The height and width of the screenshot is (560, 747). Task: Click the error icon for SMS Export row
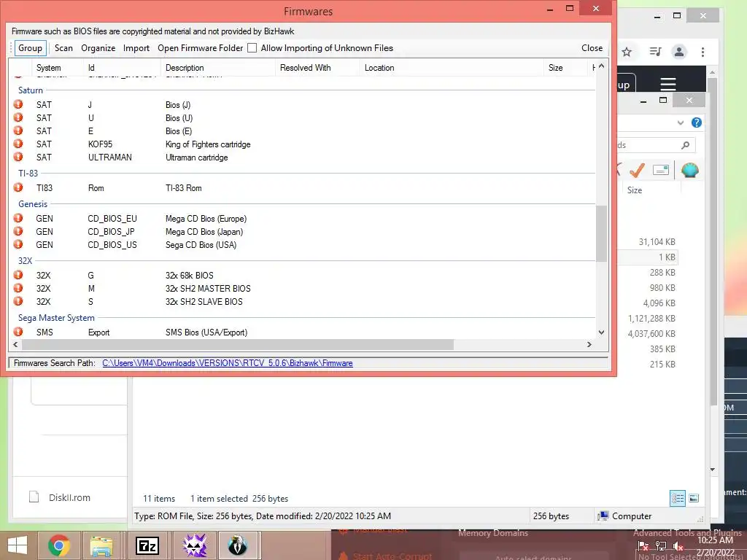pos(18,332)
